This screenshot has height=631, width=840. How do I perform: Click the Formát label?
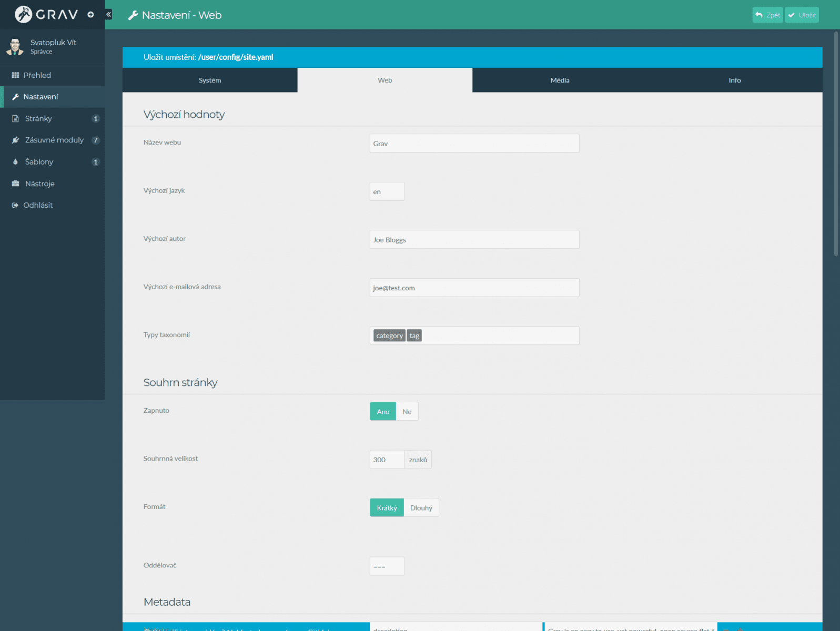coord(154,507)
